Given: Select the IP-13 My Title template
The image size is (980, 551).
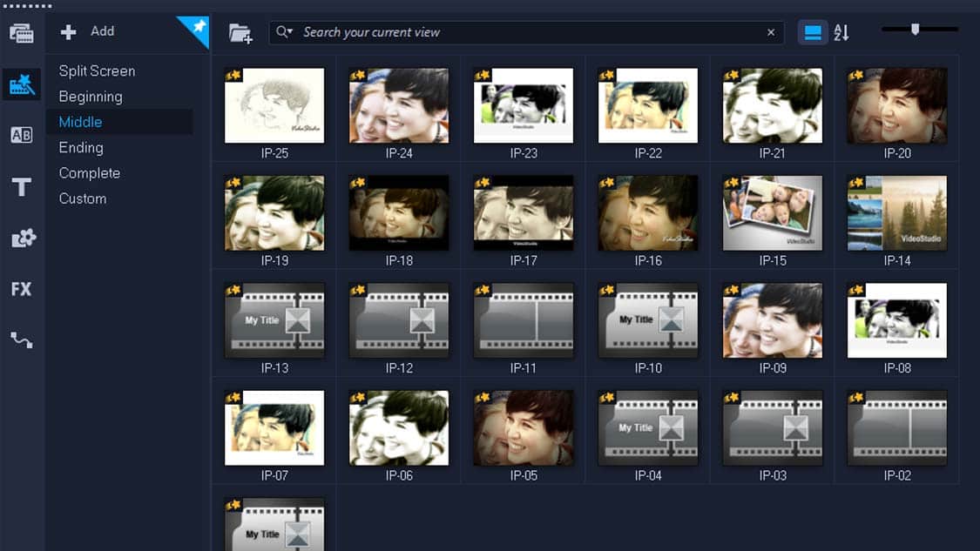Looking at the screenshot, I should [x=274, y=320].
